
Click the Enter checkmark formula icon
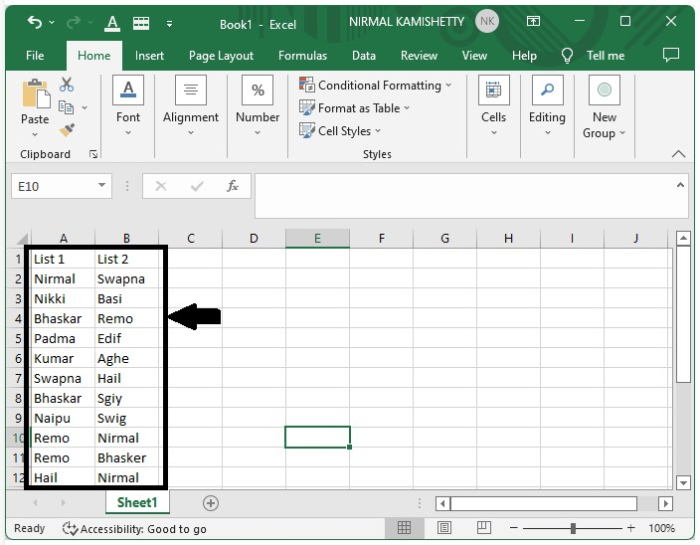point(197,186)
